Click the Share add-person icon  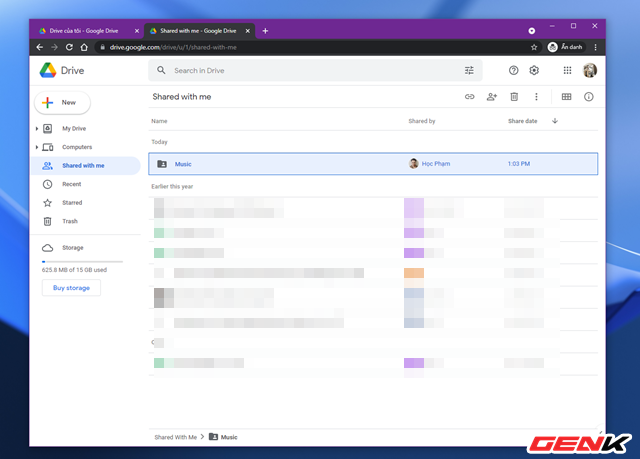point(492,97)
